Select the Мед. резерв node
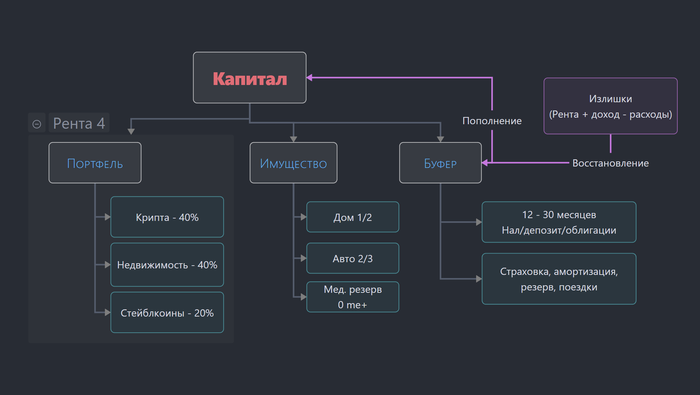700x395 pixels. pos(353,297)
